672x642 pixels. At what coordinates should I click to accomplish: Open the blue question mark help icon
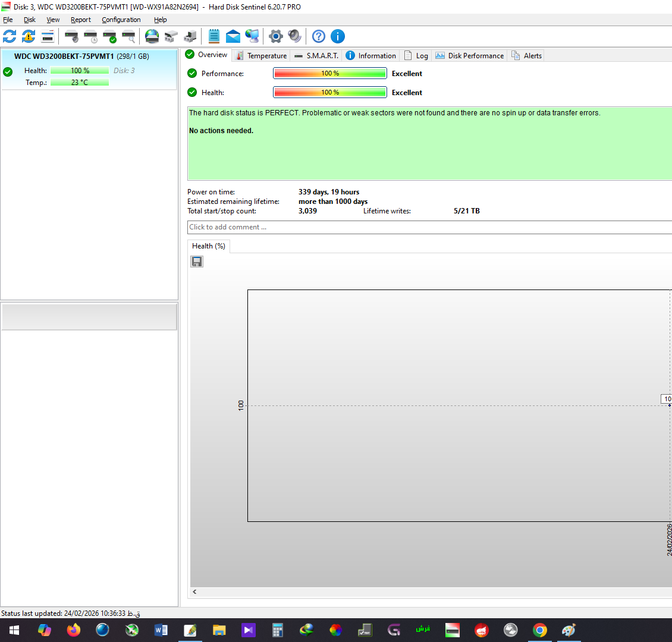pyautogui.click(x=319, y=36)
